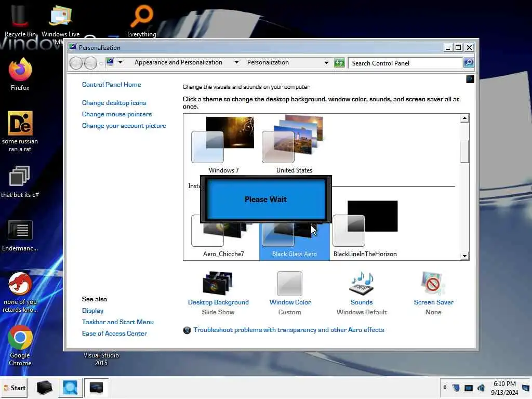
Task: Open the Recycle Bin desktop icon
Action: click(x=20, y=20)
